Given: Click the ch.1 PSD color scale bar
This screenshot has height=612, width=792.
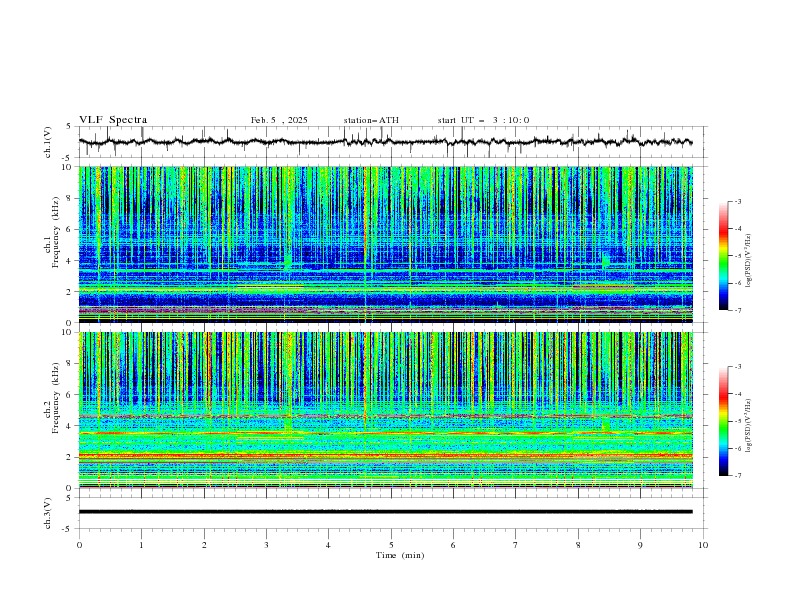Looking at the screenshot, I should pos(723,256).
